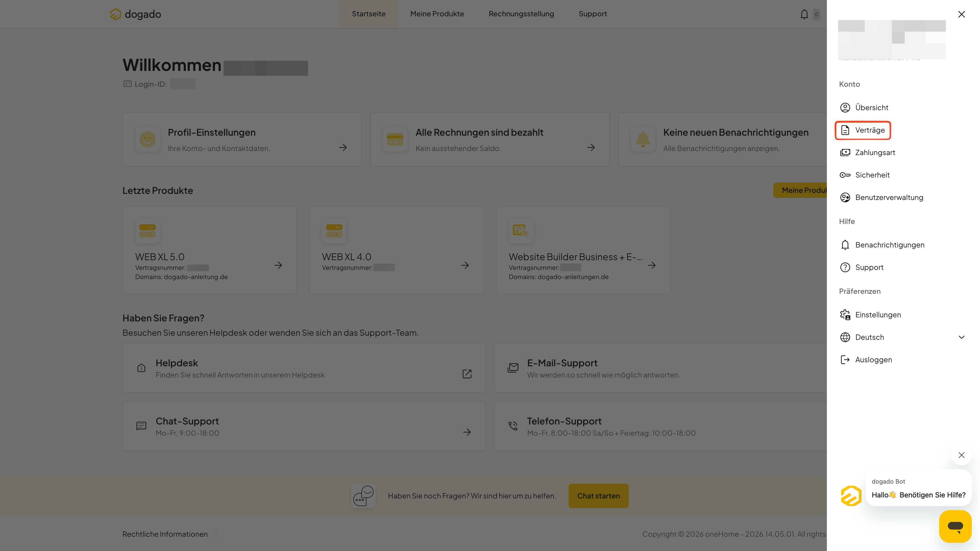This screenshot has width=980, height=551.
Task: Open the Website Builder Business arrow
Action: coord(652,265)
